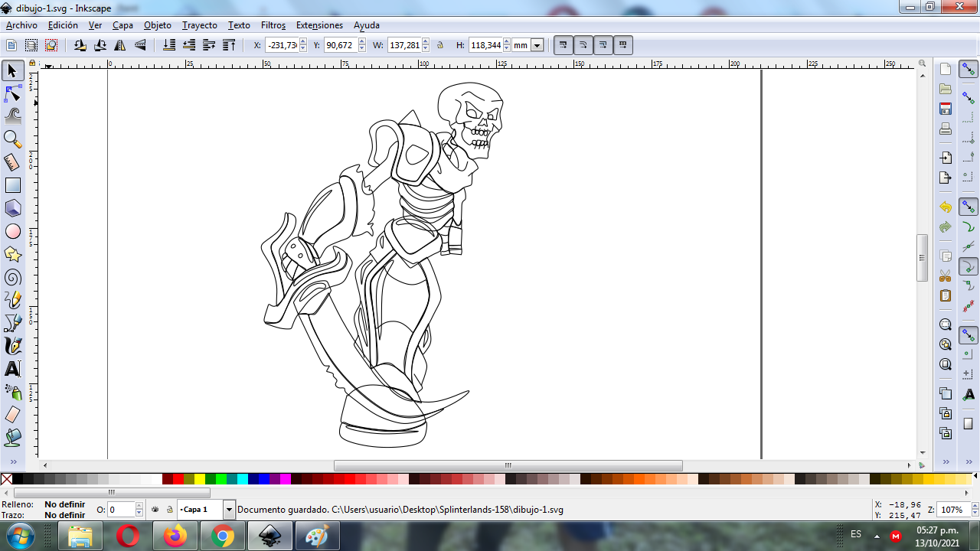Rotate selection 90° clockwise

coord(100,45)
